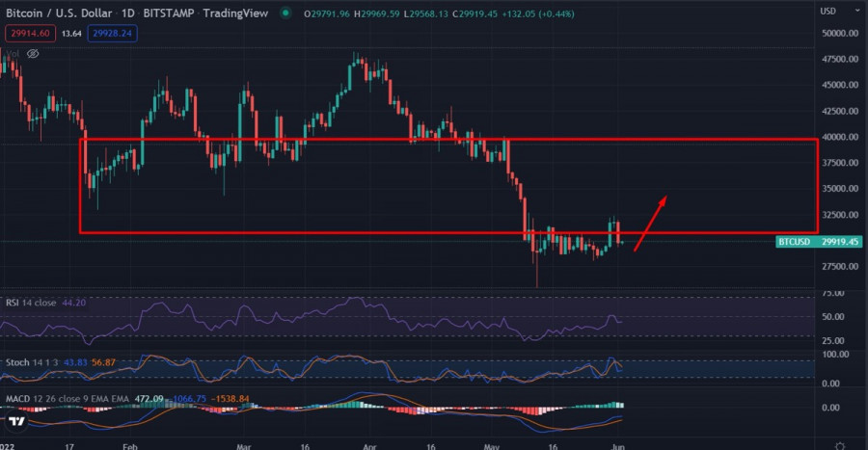Select the Bitcoin / U.S. Dollar symbol title
The width and height of the screenshot is (868, 450).
tap(59, 13)
